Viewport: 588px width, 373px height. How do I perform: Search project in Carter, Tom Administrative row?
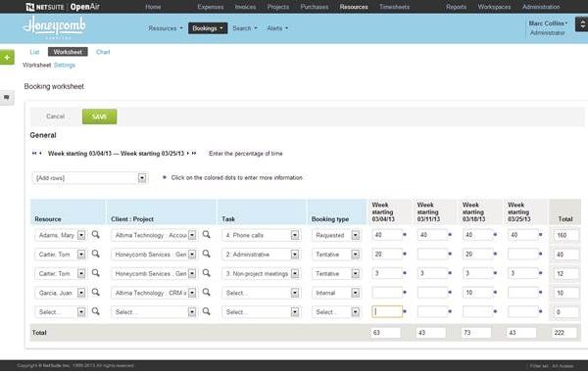(x=206, y=254)
